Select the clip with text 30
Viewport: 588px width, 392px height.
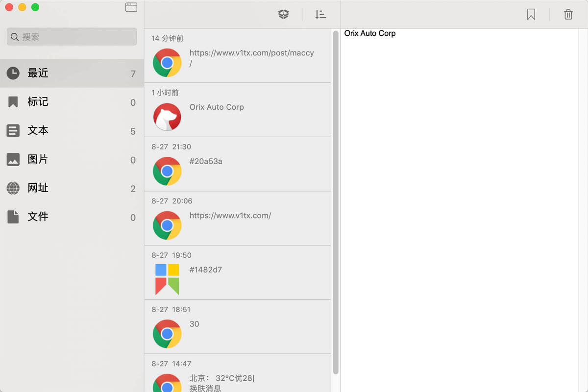pyautogui.click(x=238, y=327)
